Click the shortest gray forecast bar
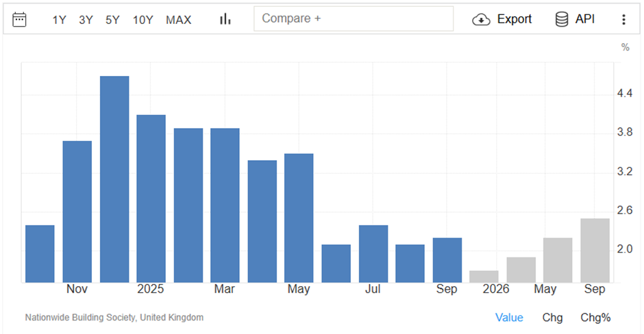 click(x=484, y=277)
